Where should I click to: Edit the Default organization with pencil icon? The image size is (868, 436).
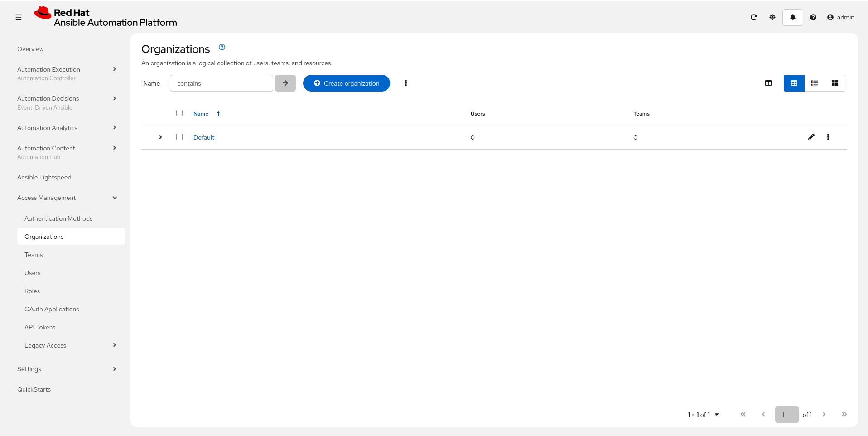pos(811,137)
